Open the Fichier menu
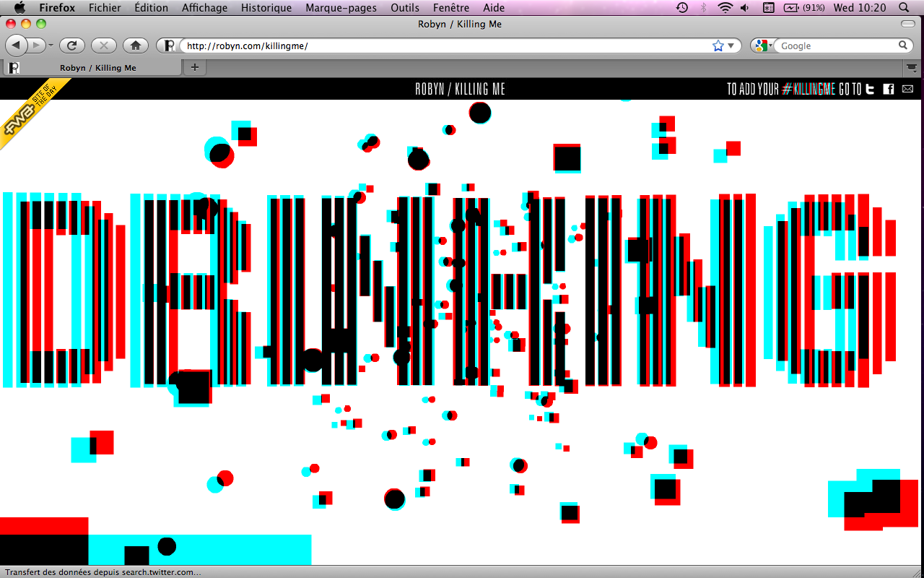The width and height of the screenshot is (924, 578). pos(105,8)
